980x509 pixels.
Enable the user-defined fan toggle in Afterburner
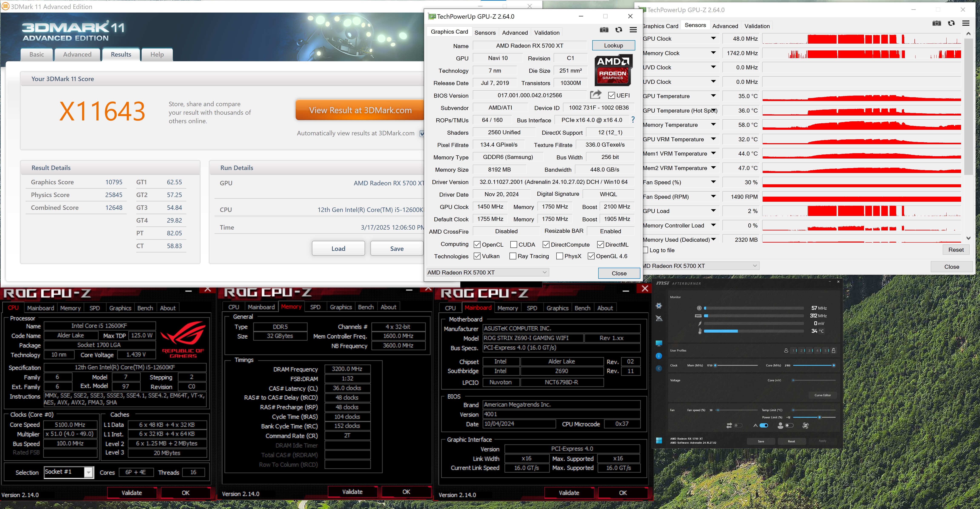pos(789,426)
